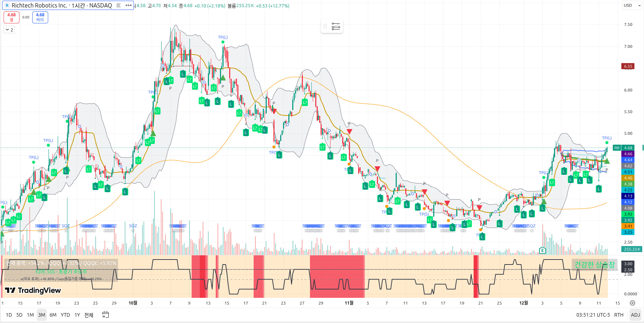Click the red 6.55 price label
Viewport: 644px width, 323px height.
click(x=628, y=66)
